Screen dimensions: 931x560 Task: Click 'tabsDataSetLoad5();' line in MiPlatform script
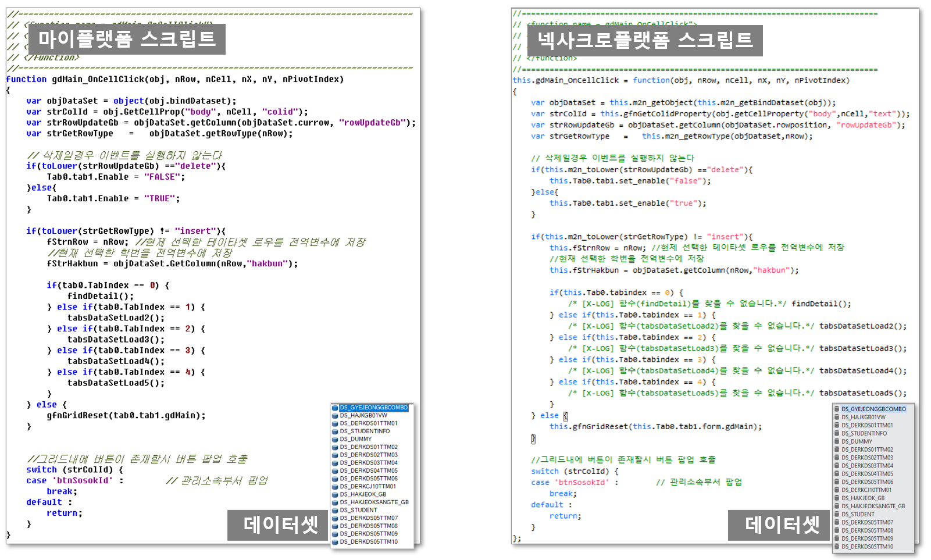click(116, 383)
